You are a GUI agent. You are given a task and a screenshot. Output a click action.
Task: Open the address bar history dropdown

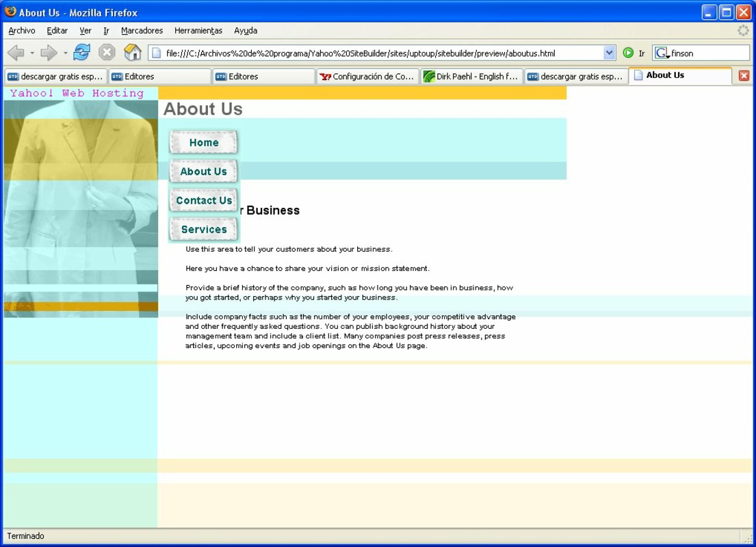pyautogui.click(x=609, y=52)
